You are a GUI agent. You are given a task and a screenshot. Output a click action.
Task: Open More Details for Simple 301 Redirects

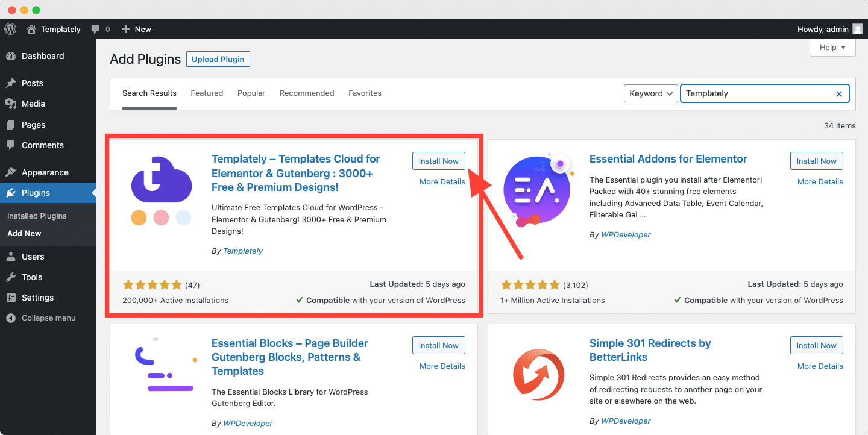pos(820,366)
